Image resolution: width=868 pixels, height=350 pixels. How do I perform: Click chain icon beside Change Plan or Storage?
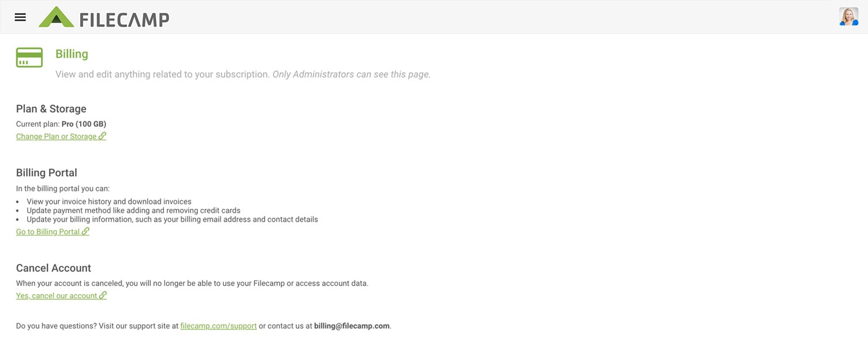point(102,136)
